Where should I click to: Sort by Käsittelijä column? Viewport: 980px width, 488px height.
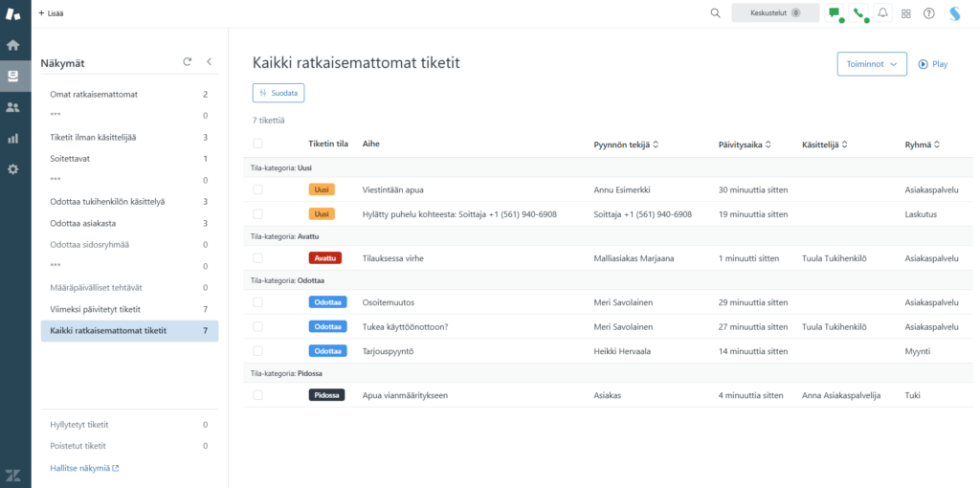pyautogui.click(x=825, y=144)
